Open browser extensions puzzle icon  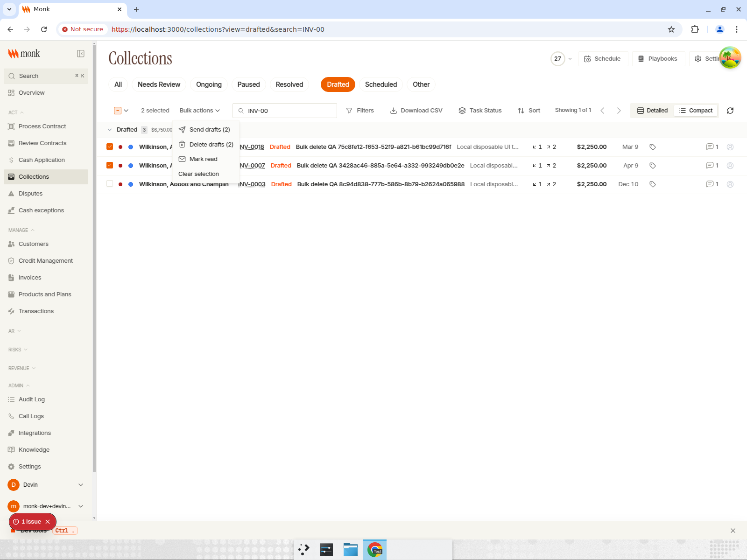695,29
